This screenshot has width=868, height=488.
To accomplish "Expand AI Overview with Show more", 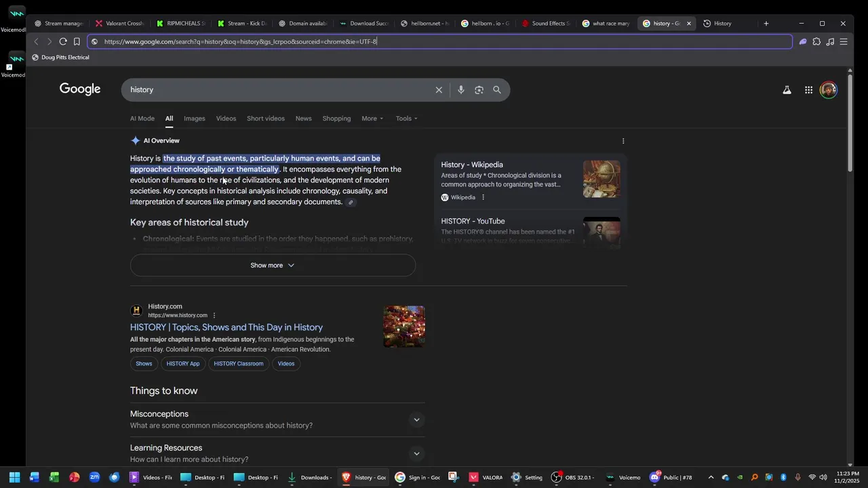I will click(x=273, y=265).
